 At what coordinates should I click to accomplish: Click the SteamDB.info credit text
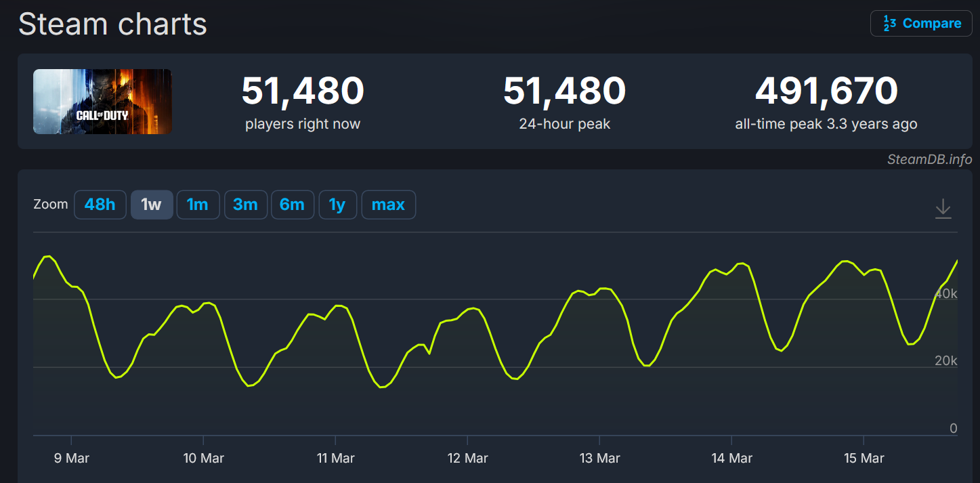930,160
